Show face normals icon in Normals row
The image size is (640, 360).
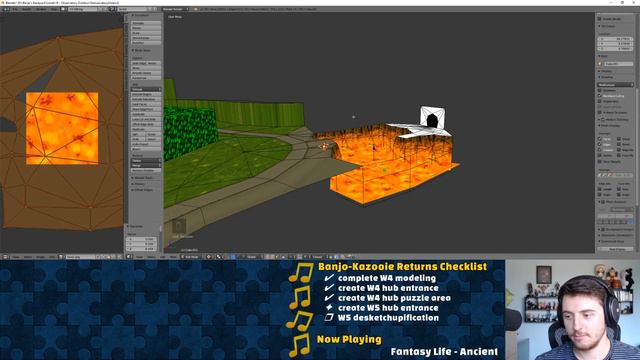coord(609,175)
